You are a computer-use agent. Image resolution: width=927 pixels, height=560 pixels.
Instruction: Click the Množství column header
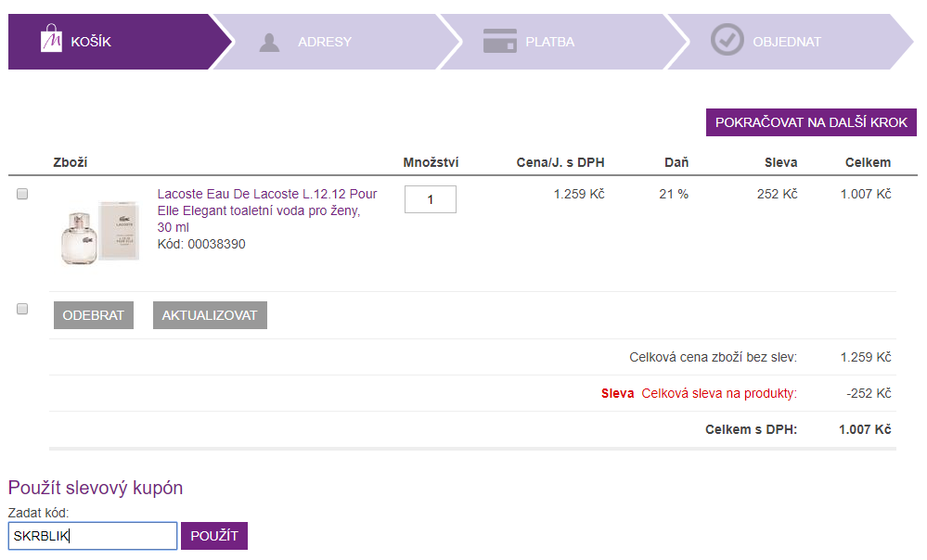(431, 162)
